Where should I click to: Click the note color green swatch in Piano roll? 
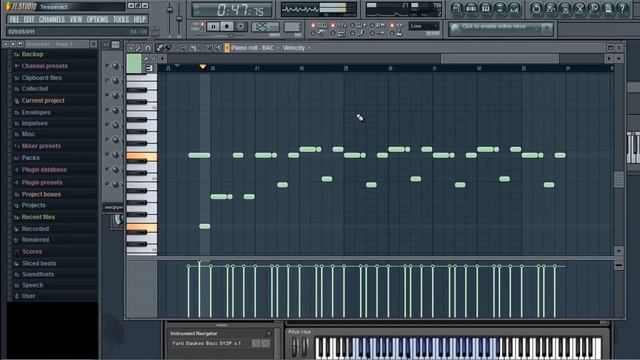click(x=134, y=64)
